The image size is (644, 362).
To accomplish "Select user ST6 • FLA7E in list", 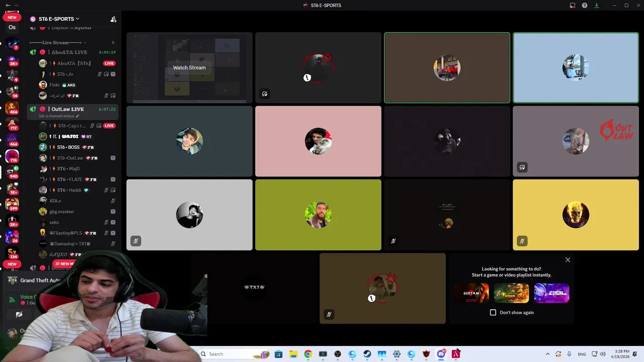I will coord(73,179).
